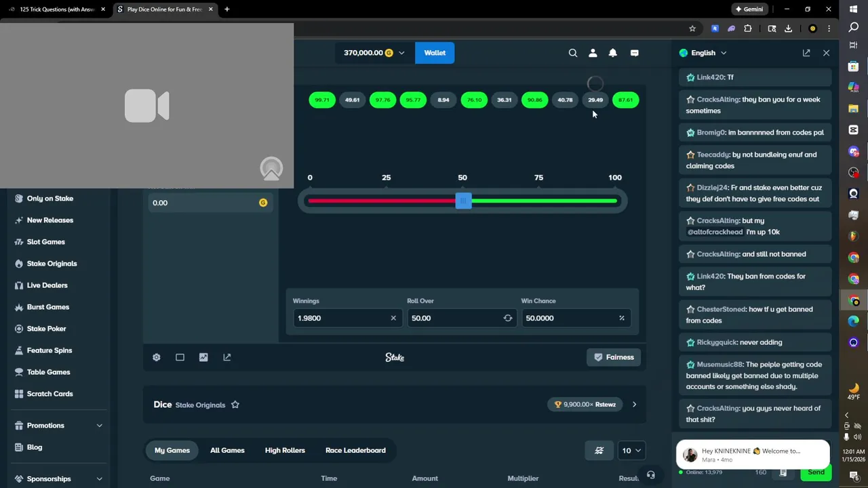Swap Roll Over direction arrows
This screenshot has height=488, width=868.
508,318
